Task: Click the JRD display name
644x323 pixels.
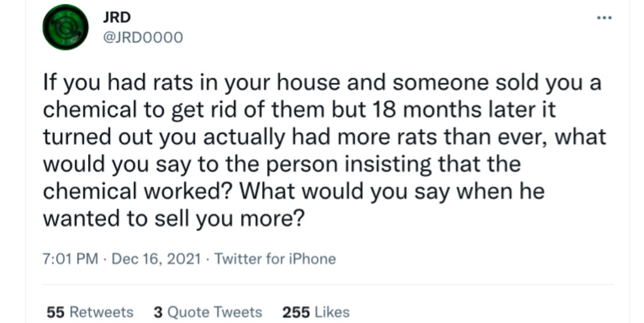Action: point(117,16)
